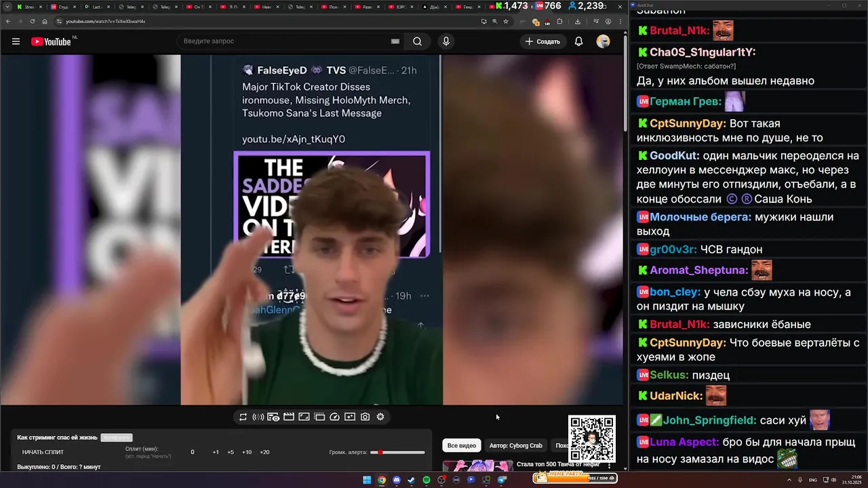Click GoodKut username in chat
The image size is (868, 488).
(x=673, y=155)
